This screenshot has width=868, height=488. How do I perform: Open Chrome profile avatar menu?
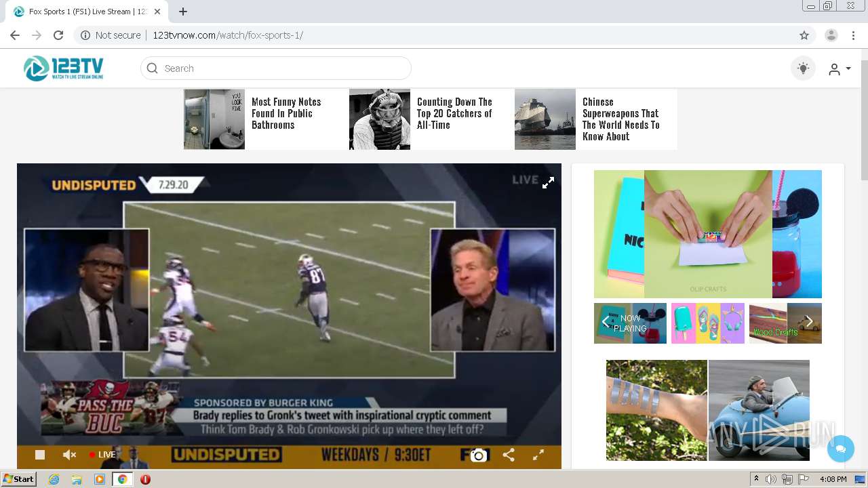point(831,35)
